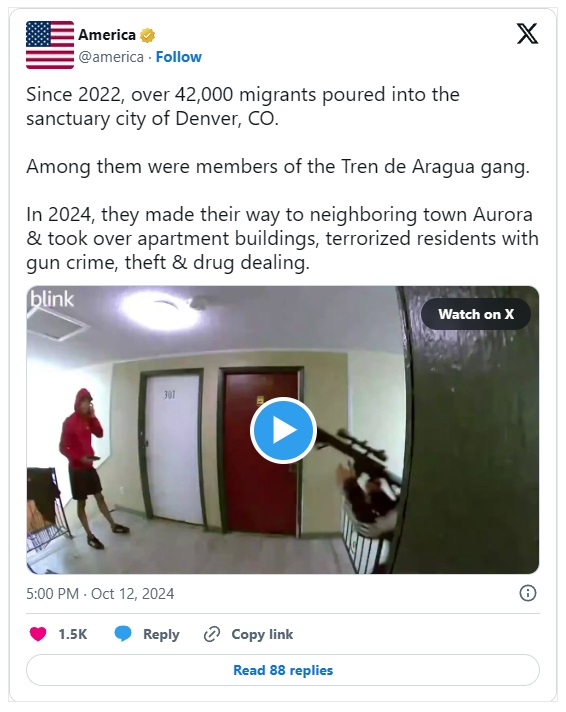
Task: Click the gold verified badge
Action: click(x=147, y=35)
